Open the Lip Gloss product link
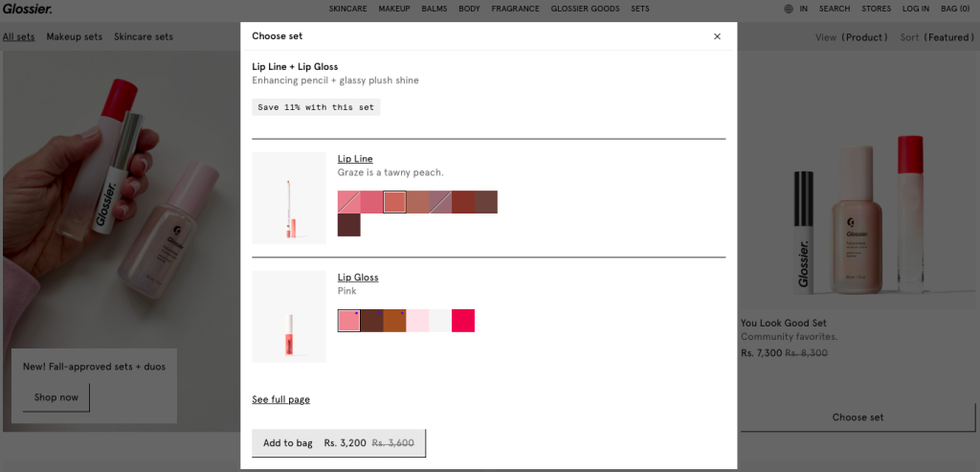980x472 pixels. 358,278
